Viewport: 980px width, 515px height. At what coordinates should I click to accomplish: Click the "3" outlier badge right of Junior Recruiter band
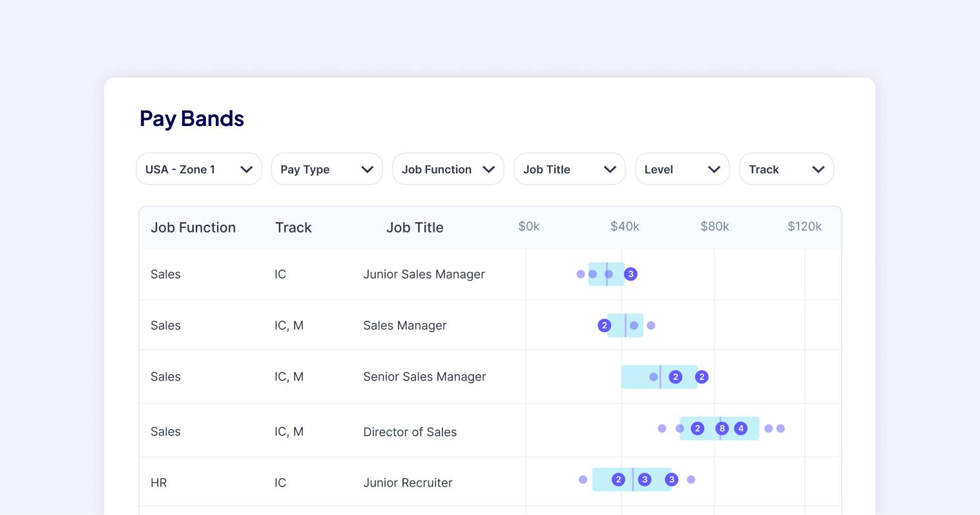point(671,479)
